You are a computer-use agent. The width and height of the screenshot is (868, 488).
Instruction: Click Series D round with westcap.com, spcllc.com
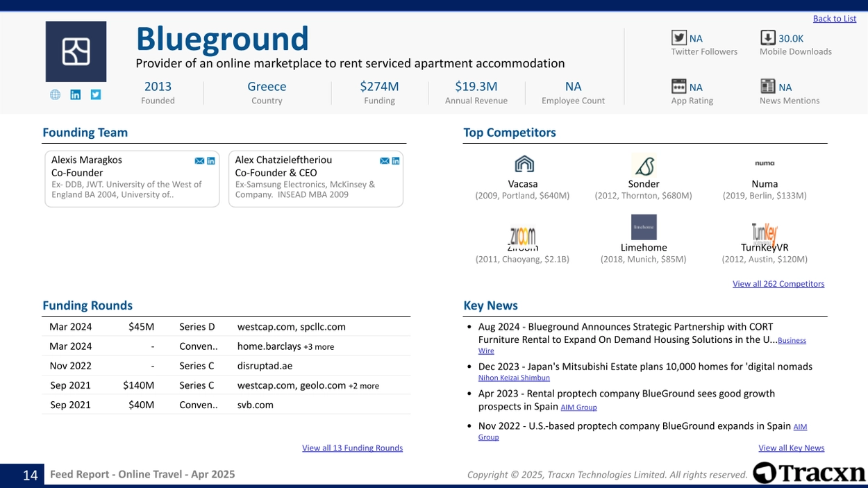click(226, 327)
